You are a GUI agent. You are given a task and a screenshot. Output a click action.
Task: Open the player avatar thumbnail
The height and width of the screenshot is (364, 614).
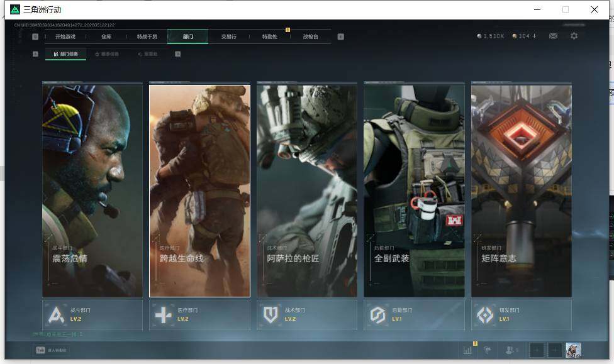573,350
